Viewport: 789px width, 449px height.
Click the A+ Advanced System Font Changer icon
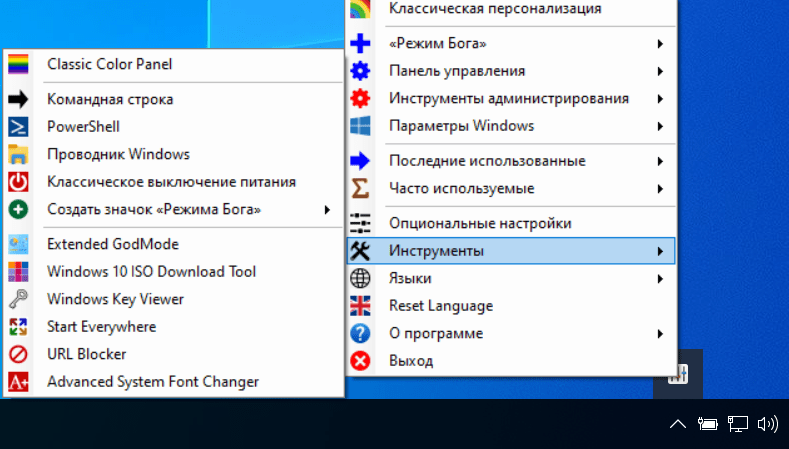[18, 382]
